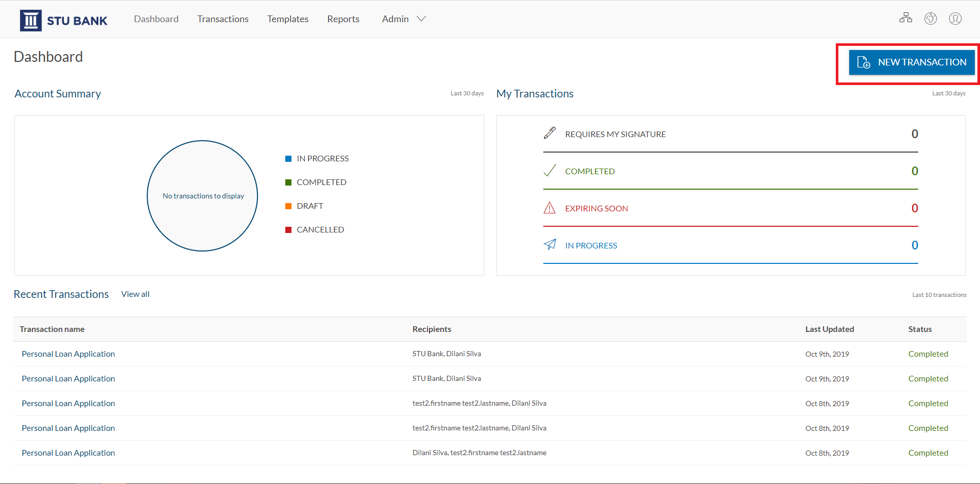Click Completed status in the last row

[x=928, y=453]
